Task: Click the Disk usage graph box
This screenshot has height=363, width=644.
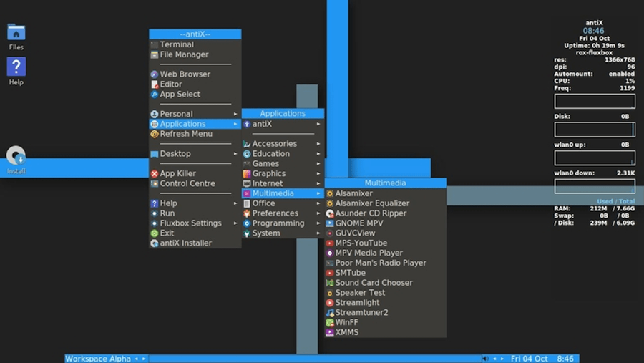Action: [595, 130]
